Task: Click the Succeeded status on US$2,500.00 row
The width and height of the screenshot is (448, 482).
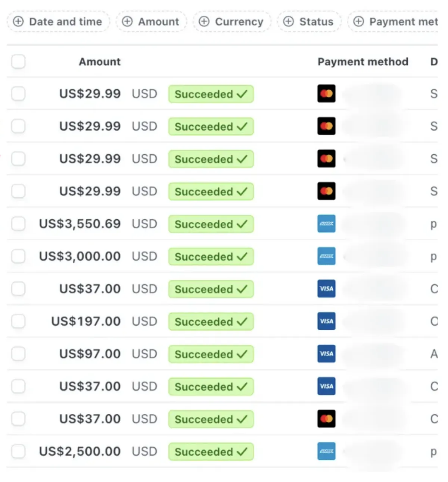Action: click(x=211, y=452)
